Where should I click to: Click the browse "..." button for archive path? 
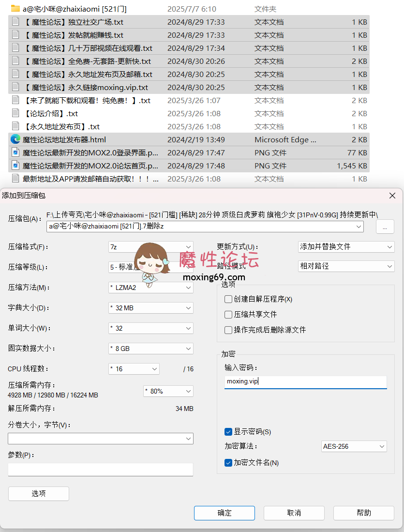pyautogui.click(x=385, y=227)
